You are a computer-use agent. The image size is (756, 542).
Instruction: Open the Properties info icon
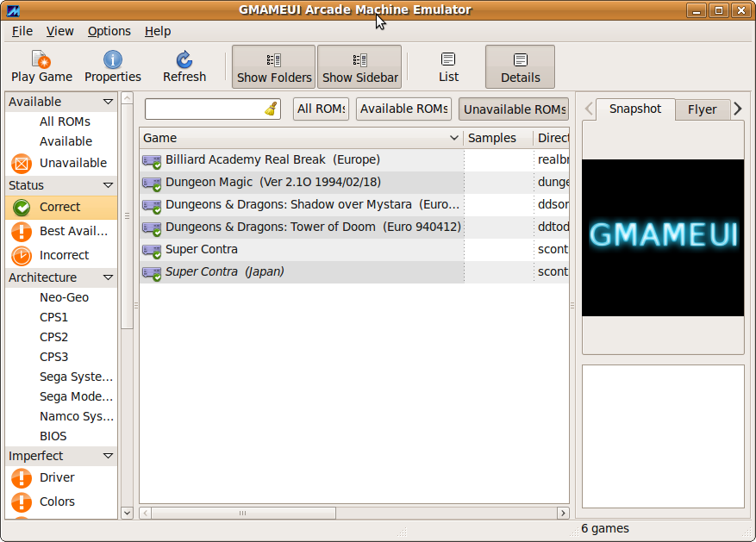point(113,59)
